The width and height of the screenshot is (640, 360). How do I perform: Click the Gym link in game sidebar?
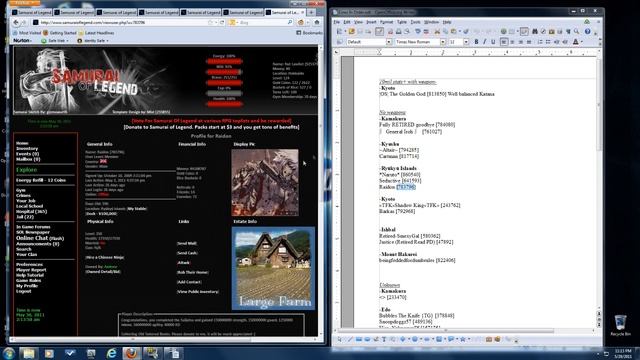(21, 190)
